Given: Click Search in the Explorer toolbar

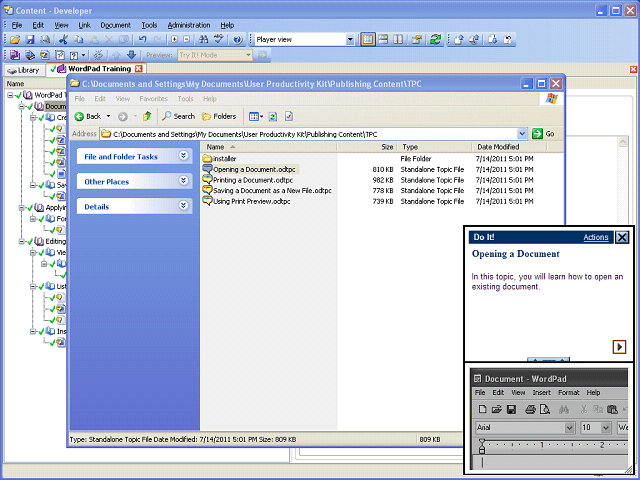Looking at the screenshot, I should point(178,116).
